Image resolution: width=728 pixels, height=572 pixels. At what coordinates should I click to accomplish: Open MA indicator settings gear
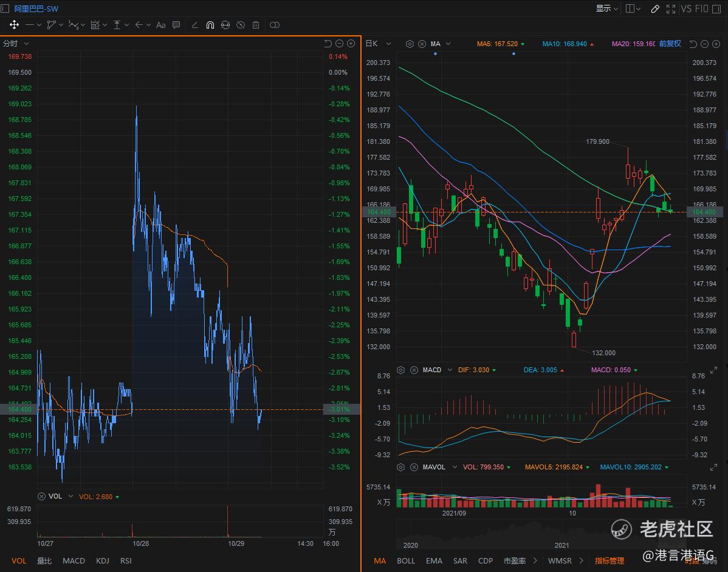(410, 44)
